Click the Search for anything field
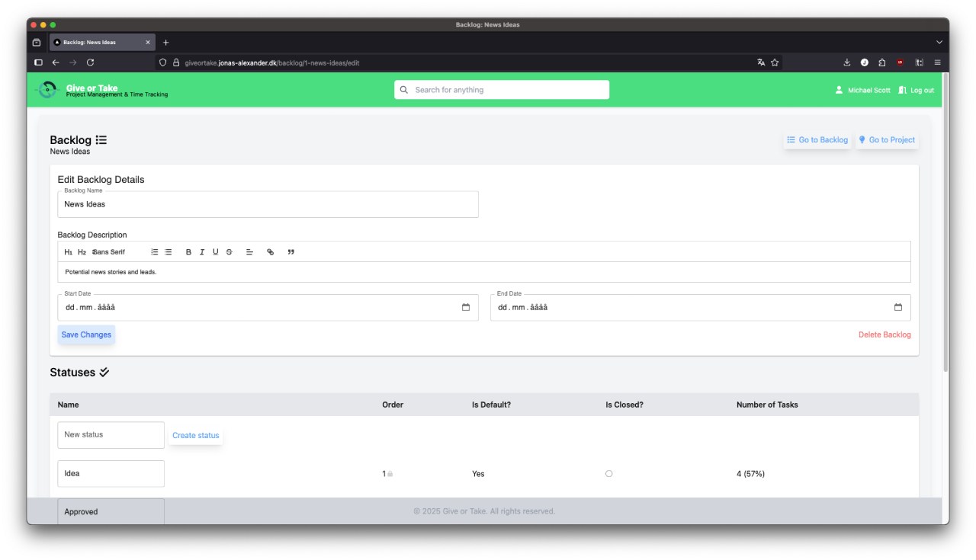This screenshot has width=976, height=560. pyautogui.click(x=502, y=90)
